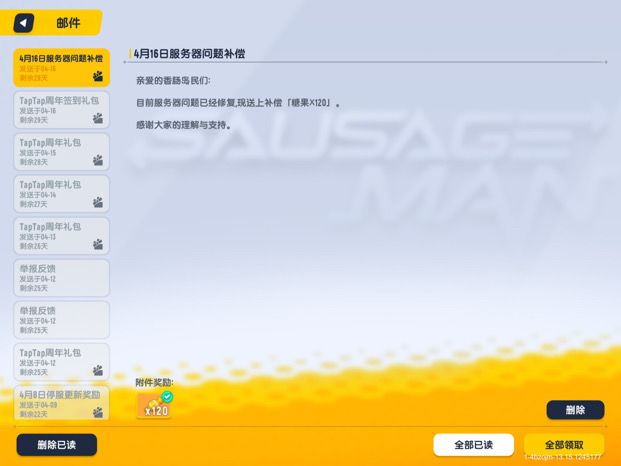Open the 糖果 x120 attachment reward item
621x466 pixels.
click(154, 406)
